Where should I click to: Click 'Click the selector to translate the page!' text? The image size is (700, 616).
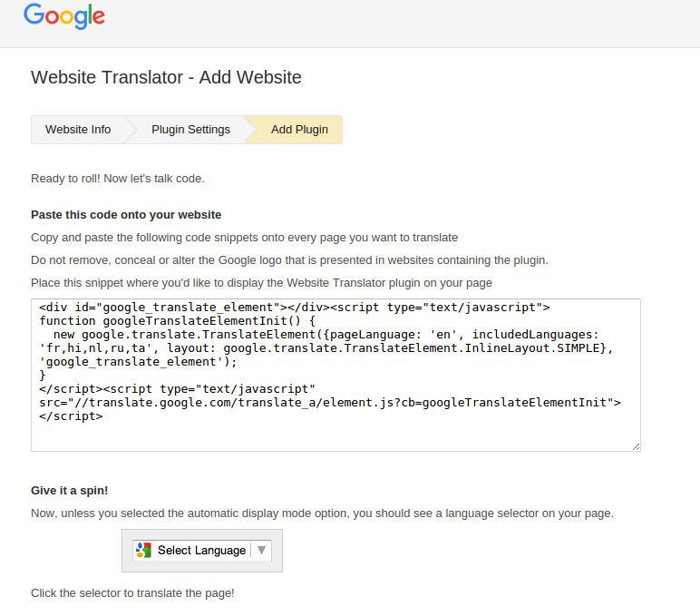click(132, 593)
